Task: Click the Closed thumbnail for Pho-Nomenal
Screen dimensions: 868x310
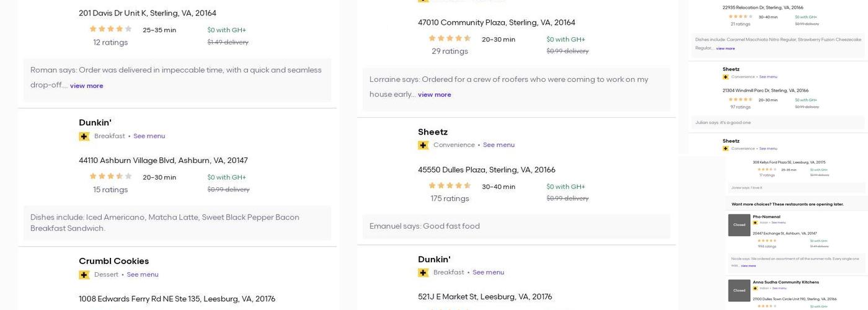Action: tap(739, 225)
